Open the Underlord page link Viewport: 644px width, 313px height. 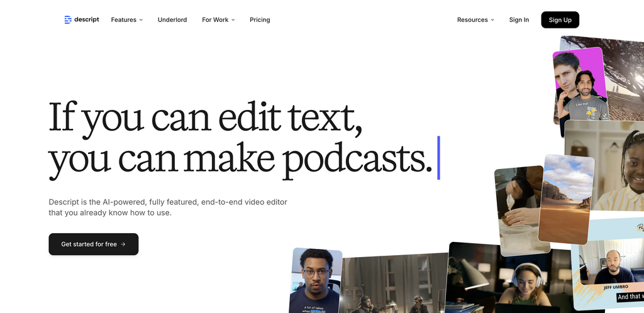172,19
